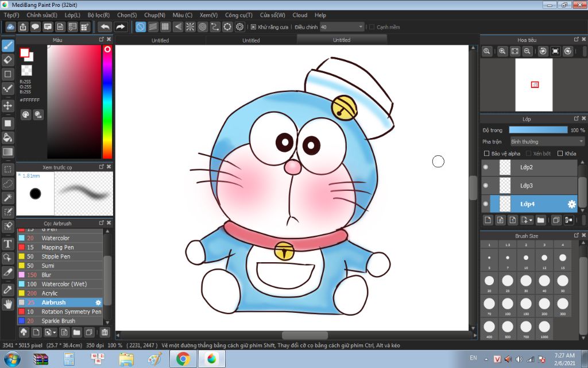
Task: Select the Bucket fill tool
Action: click(7, 137)
